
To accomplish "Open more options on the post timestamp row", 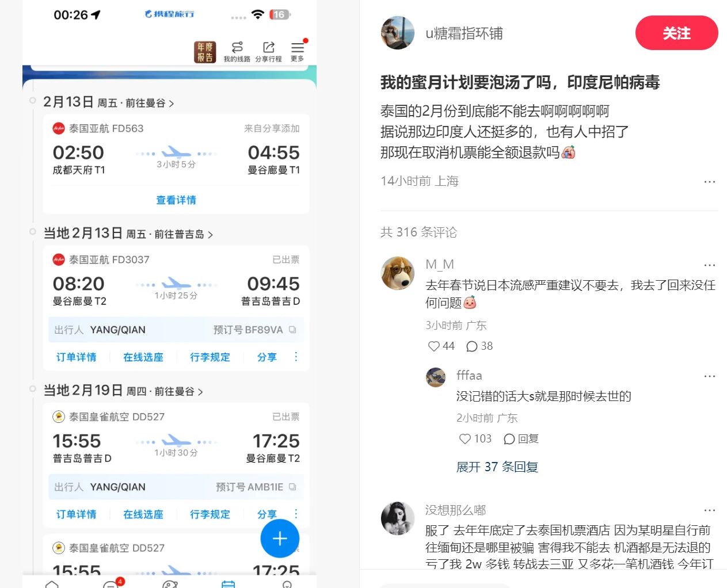I will pyautogui.click(x=709, y=181).
